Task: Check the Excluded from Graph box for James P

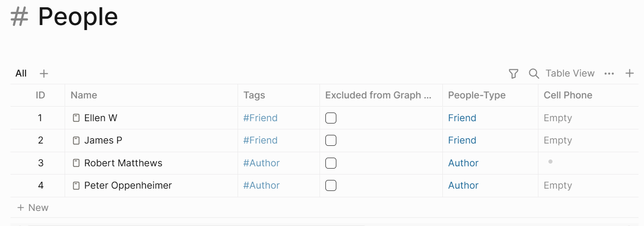Action: (331, 140)
